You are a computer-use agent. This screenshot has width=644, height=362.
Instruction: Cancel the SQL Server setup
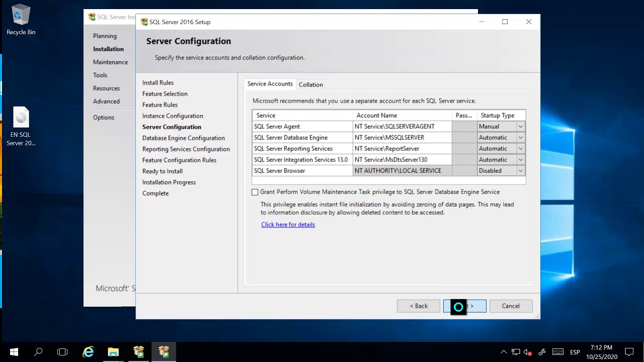pos(511,306)
